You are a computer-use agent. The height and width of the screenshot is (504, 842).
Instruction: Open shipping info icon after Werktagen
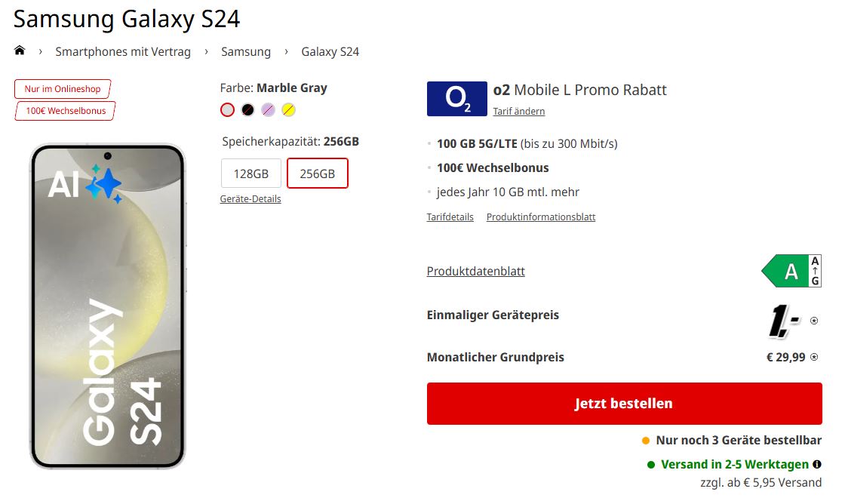pyautogui.click(x=817, y=465)
